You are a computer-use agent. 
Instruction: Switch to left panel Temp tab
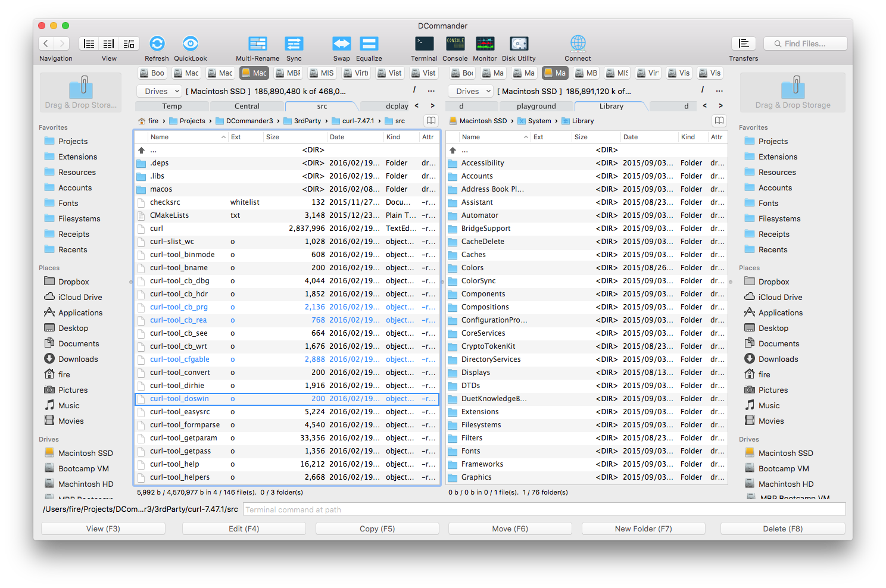coord(172,107)
